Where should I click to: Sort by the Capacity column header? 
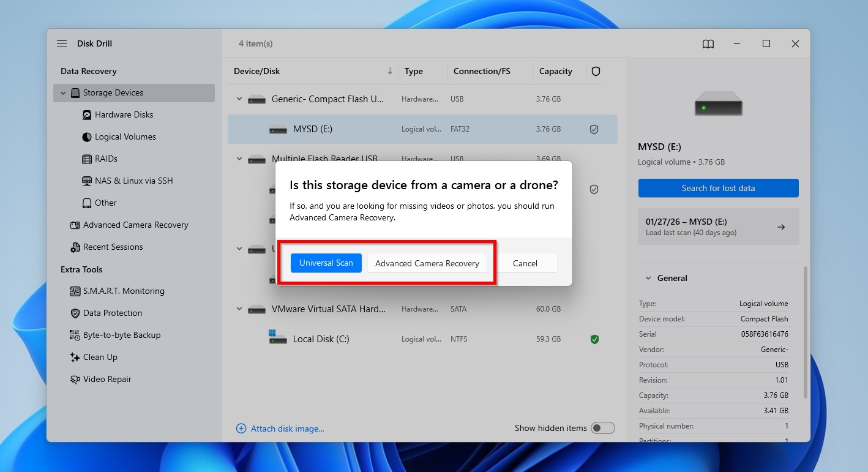pos(556,71)
